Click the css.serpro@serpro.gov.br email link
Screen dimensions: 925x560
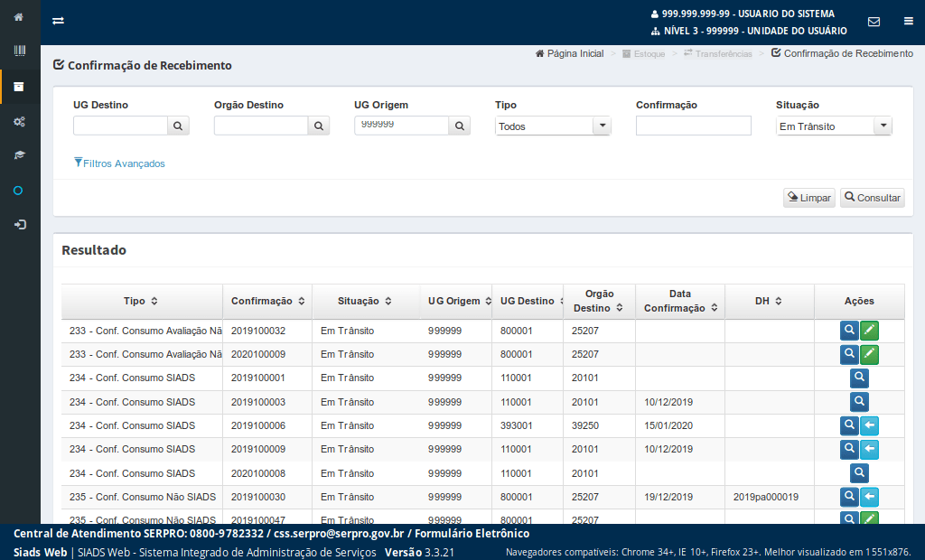tap(339, 534)
